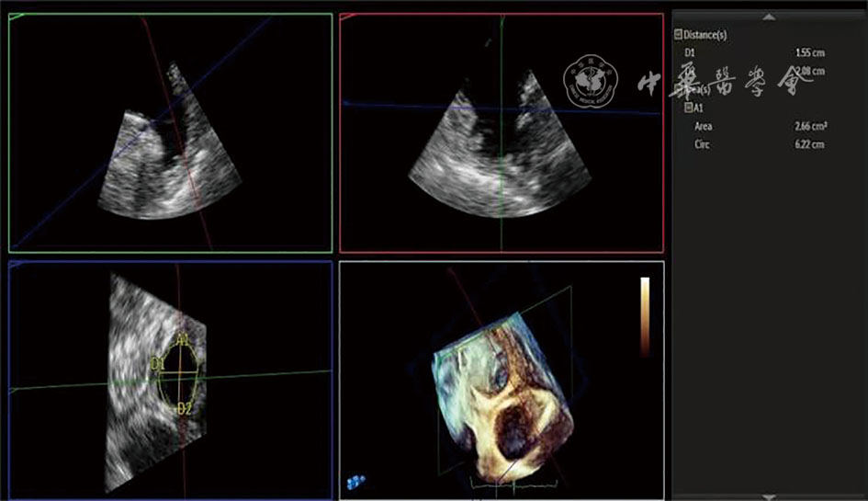Collapse the Distance(s) measurement group
Image resolution: width=868 pixels, height=501 pixels.
pyautogui.click(x=678, y=35)
